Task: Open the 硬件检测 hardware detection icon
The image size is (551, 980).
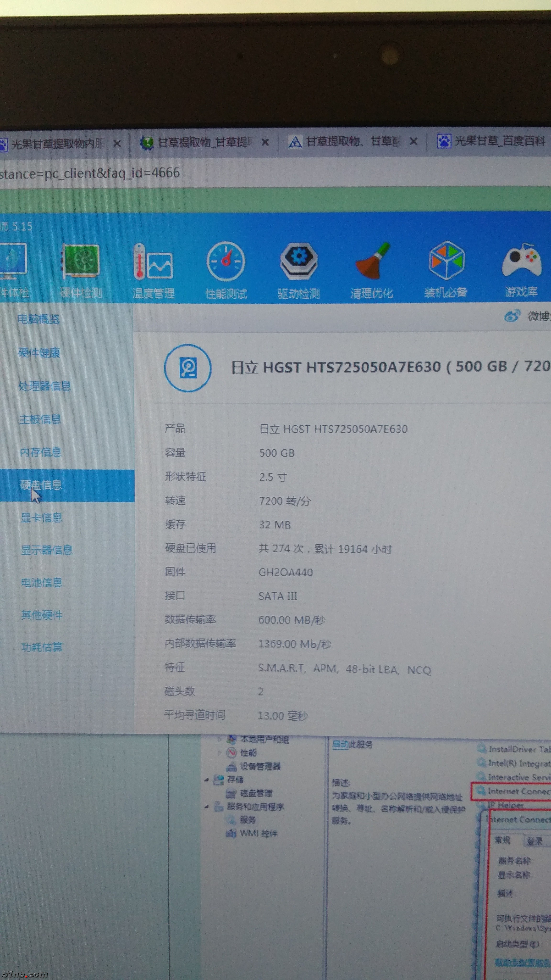Action: pos(81,271)
